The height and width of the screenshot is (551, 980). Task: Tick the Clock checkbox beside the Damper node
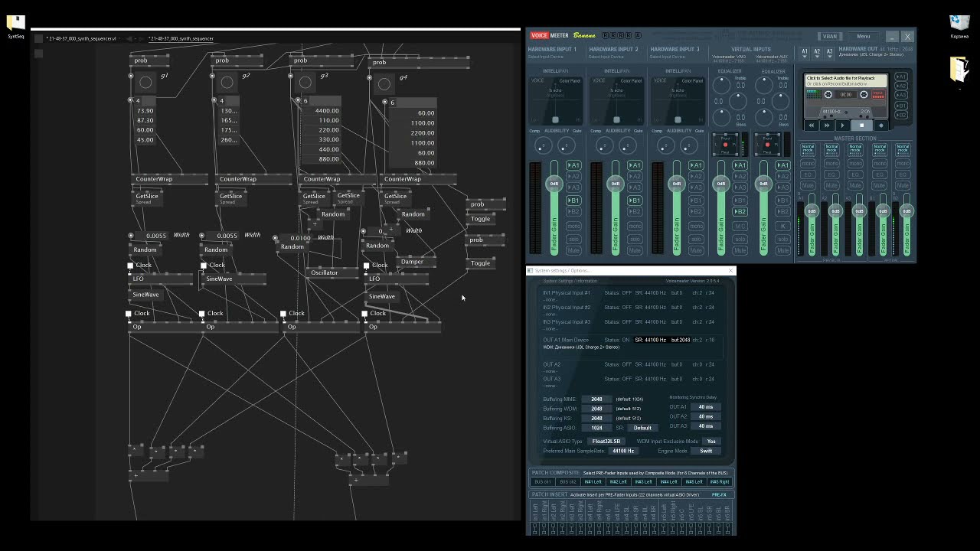[367, 266]
